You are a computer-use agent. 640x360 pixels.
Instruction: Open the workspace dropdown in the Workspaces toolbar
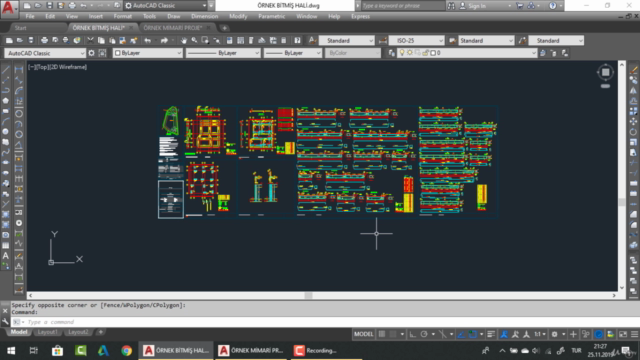coord(45,53)
